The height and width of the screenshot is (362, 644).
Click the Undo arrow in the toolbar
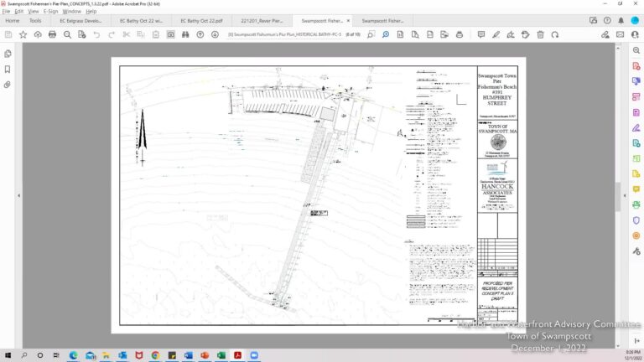pos(97,34)
